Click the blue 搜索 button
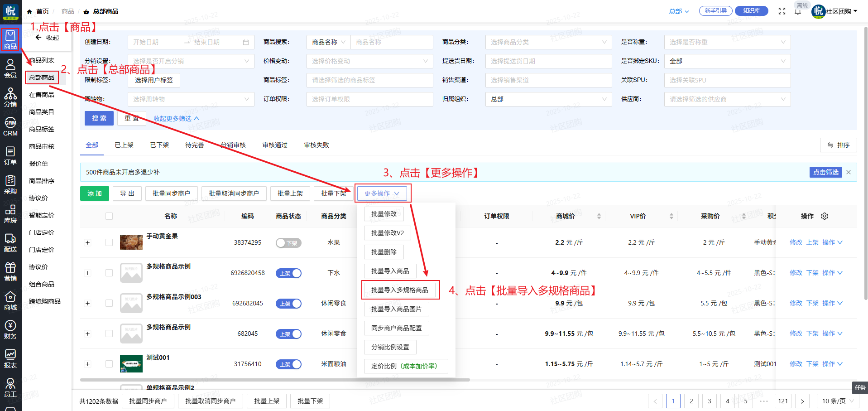This screenshot has width=868, height=411. click(x=99, y=118)
